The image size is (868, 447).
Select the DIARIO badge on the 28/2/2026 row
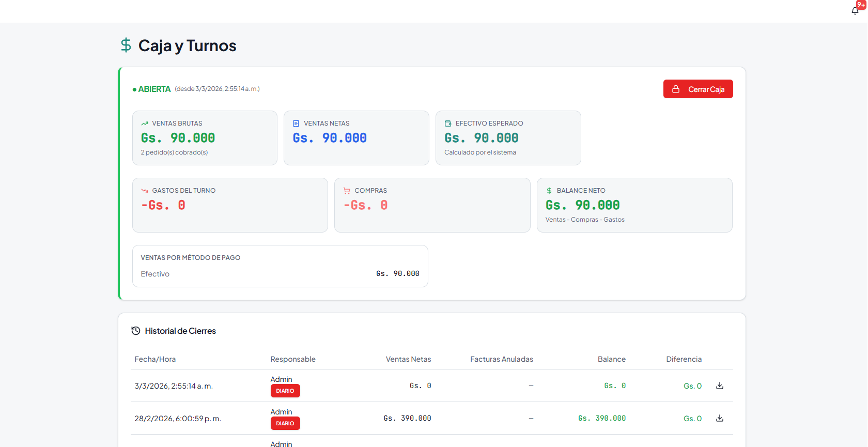pos(285,423)
